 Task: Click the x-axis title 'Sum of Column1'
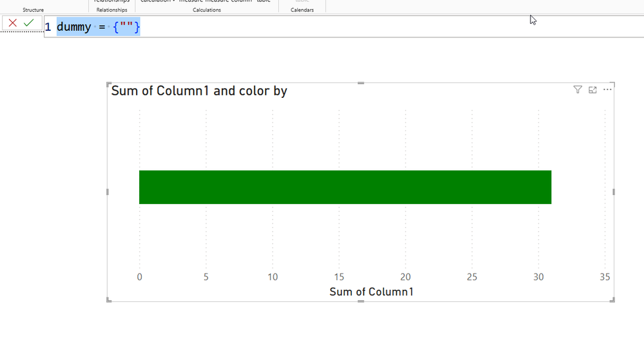tap(371, 292)
